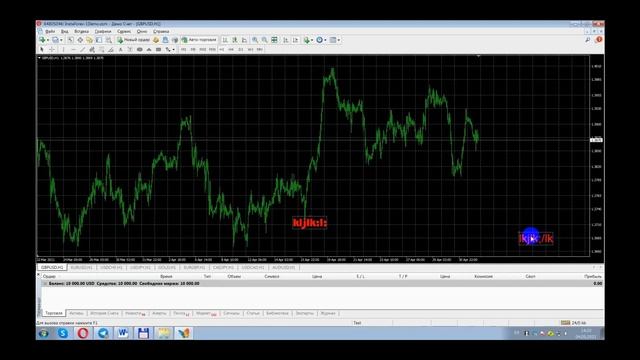Image resolution: width=640 pixels, height=360 pixels.
Task: Select the trendline tool
Action: [x=82, y=49]
